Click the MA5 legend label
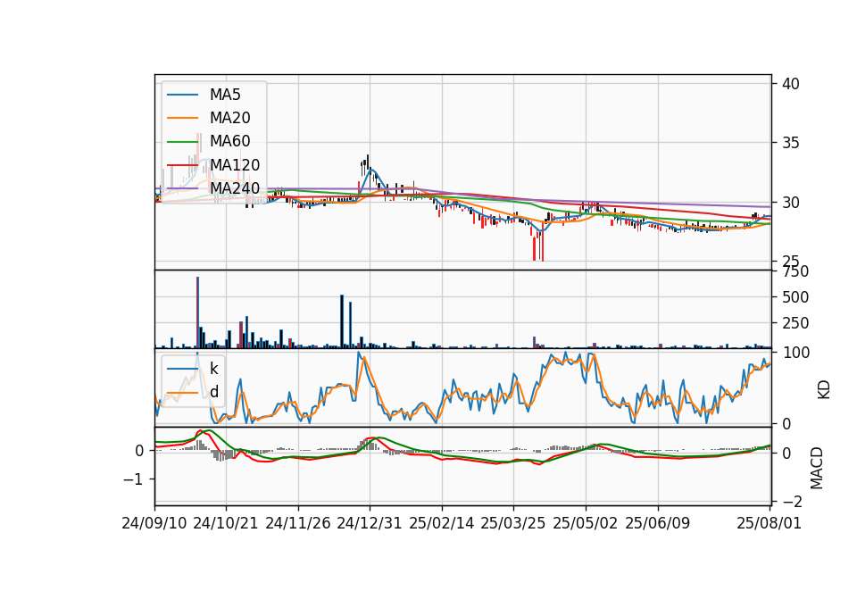The height and width of the screenshot is (616, 857). pos(225,95)
